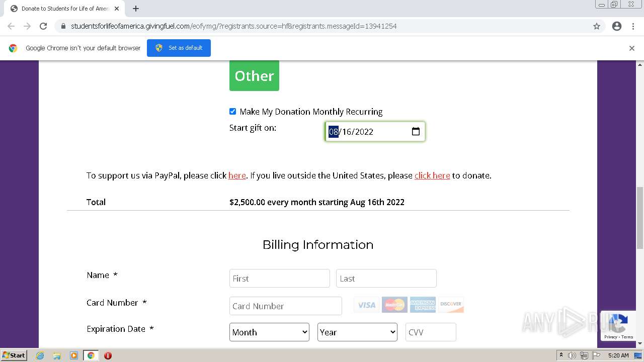644x362 pixels.
Task: Close the Donate to Students tab
Action: pos(117,9)
